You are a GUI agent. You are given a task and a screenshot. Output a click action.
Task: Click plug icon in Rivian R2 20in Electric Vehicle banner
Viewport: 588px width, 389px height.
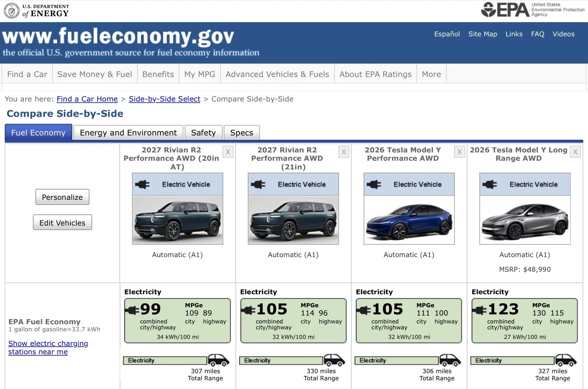142,184
